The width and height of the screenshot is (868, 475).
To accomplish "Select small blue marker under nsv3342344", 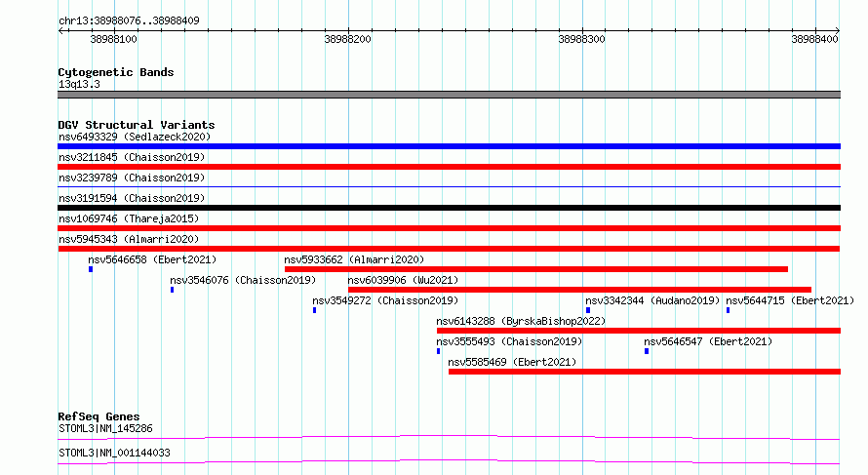I will click(588, 310).
